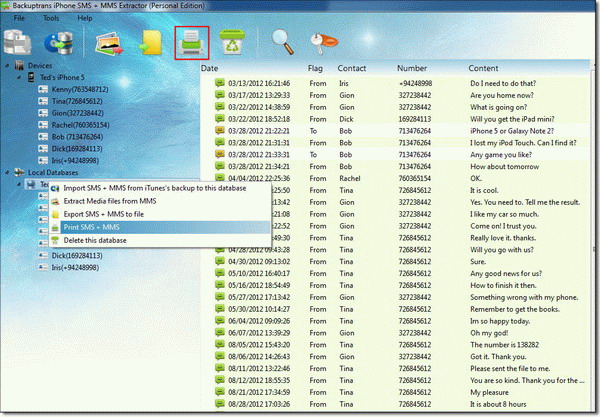
Task: Select message 'How about tomorrow'
Action: tap(504, 167)
